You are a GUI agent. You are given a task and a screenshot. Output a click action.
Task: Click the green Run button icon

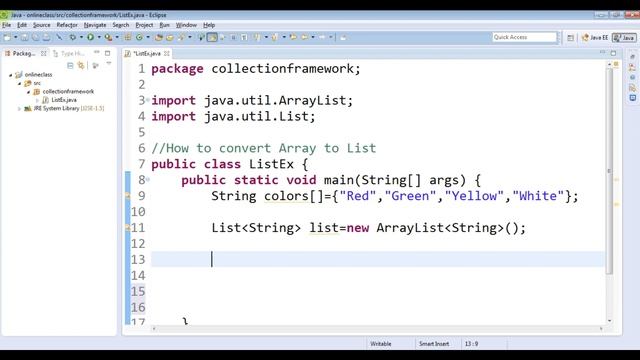click(90, 37)
